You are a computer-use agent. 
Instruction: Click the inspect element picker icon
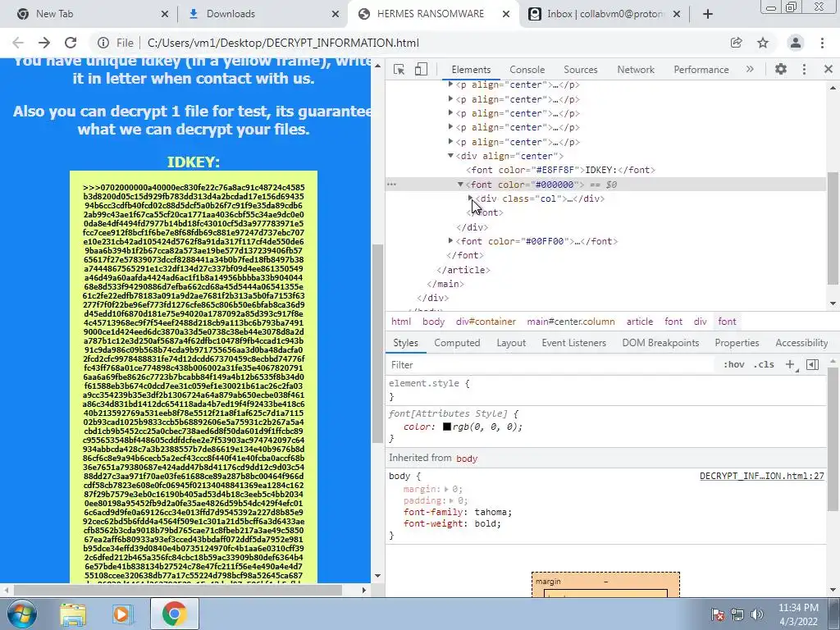(399, 69)
